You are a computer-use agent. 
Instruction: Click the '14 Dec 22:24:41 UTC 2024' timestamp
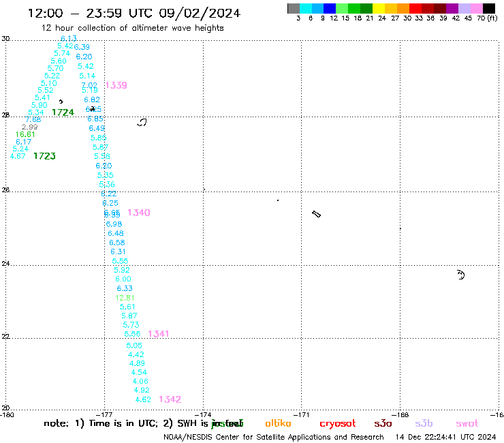[x=446, y=438]
